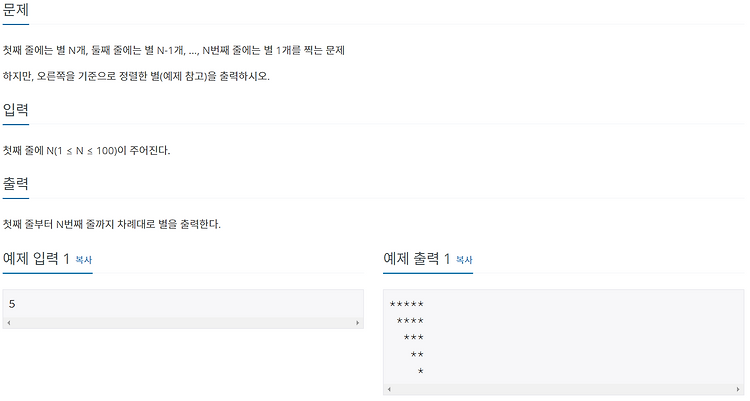
Task: Click right scroll arrow under sample input box
Action: click(357, 323)
